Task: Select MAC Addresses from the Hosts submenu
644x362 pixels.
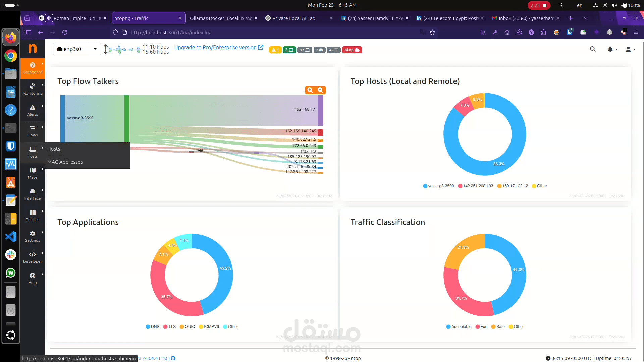Action: 65,162
